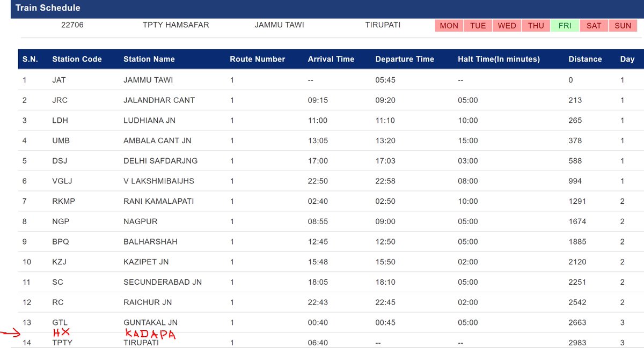Click station code LDH
The image size is (644, 348).
pos(59,121)
